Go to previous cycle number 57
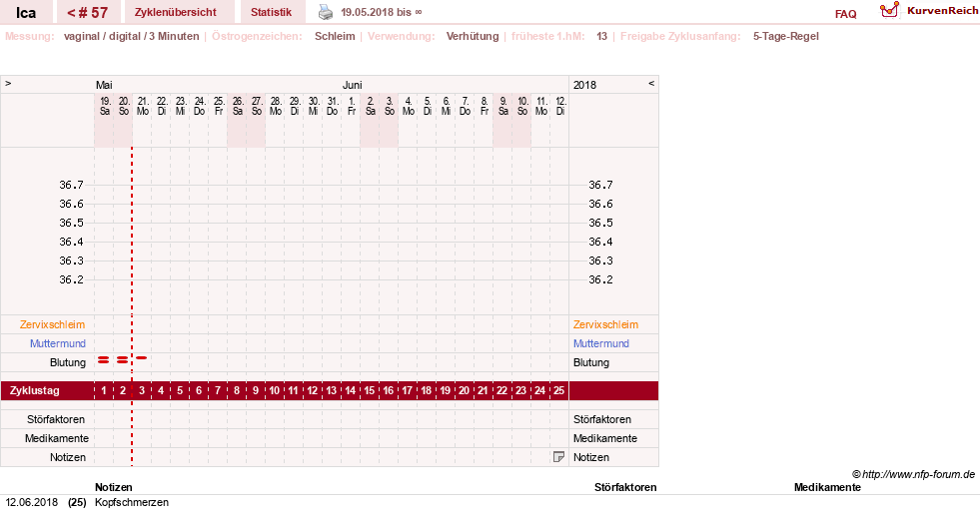 click(88, 13)
